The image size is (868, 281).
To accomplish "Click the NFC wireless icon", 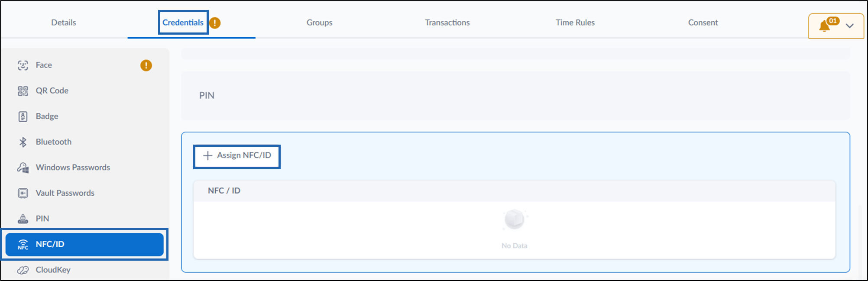I will (23, 245).
